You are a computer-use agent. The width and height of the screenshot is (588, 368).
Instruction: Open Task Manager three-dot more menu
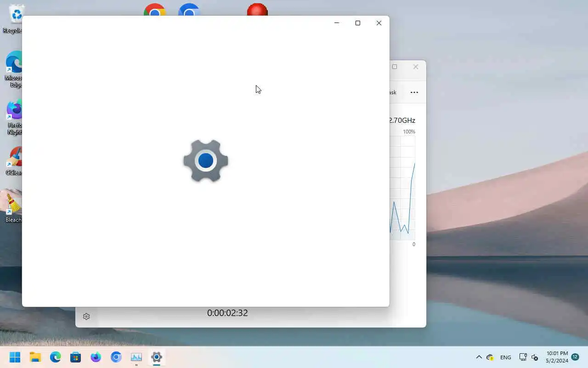tap(414, 92)
